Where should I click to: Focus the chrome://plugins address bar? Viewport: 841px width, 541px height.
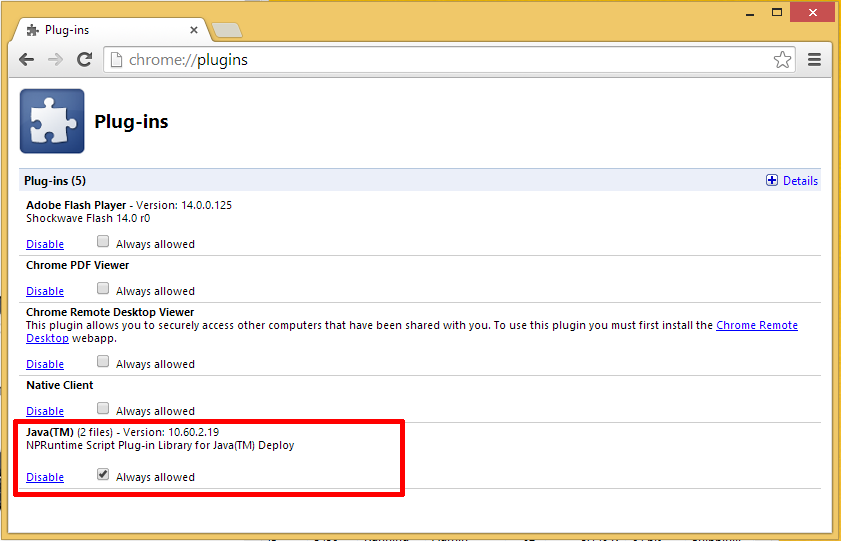pos(449,60)
